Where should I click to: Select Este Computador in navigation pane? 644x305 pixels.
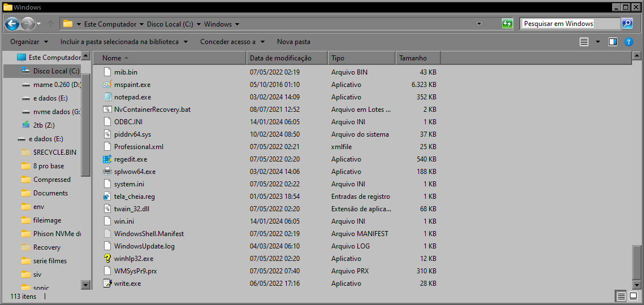click(x=47, y=58)
